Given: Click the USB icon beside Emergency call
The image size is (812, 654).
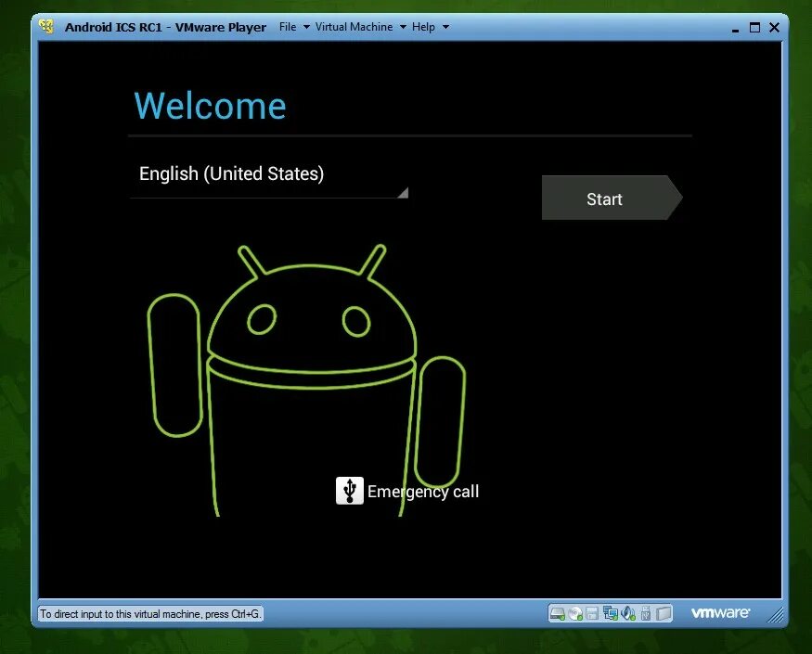Looking at the screenshot, I should pyautogui.click(x=350, y=491).
